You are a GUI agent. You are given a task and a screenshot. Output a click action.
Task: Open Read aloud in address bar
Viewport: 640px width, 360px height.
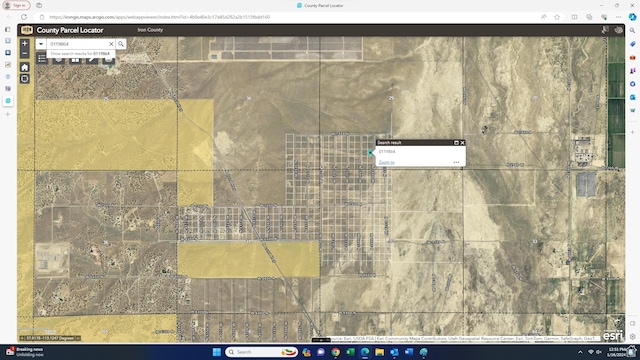tap(544, 17)
